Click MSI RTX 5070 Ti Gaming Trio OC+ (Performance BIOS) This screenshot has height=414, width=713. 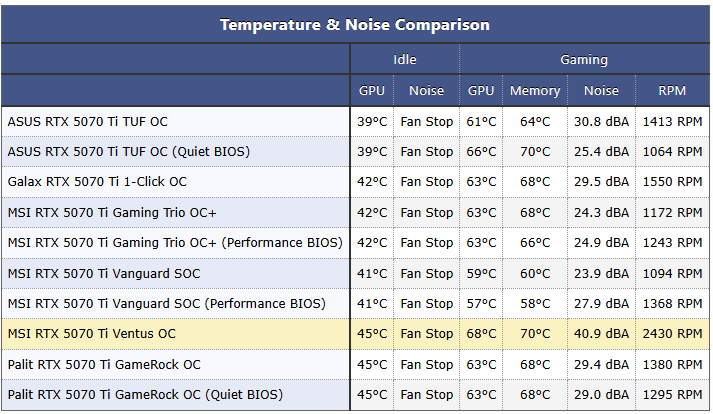[x=175, y=243]
